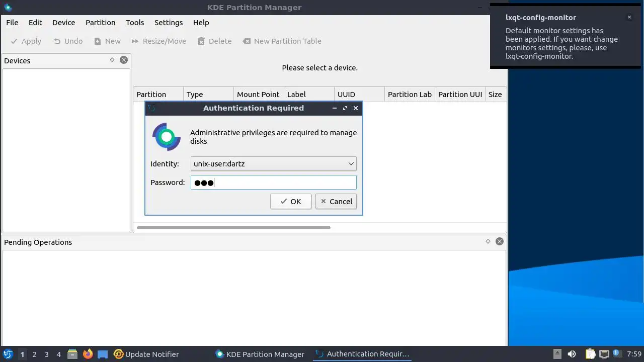
Task: Launch the file manager from taskbar
Action: click(72, 354)
